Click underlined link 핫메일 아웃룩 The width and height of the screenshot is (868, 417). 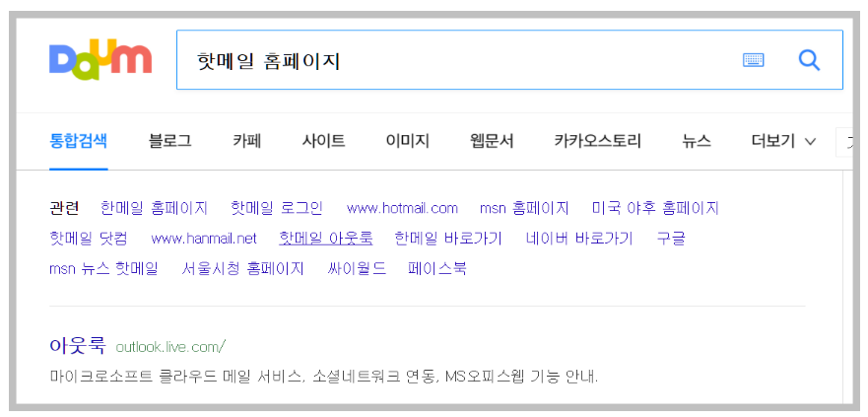(326, 239)
